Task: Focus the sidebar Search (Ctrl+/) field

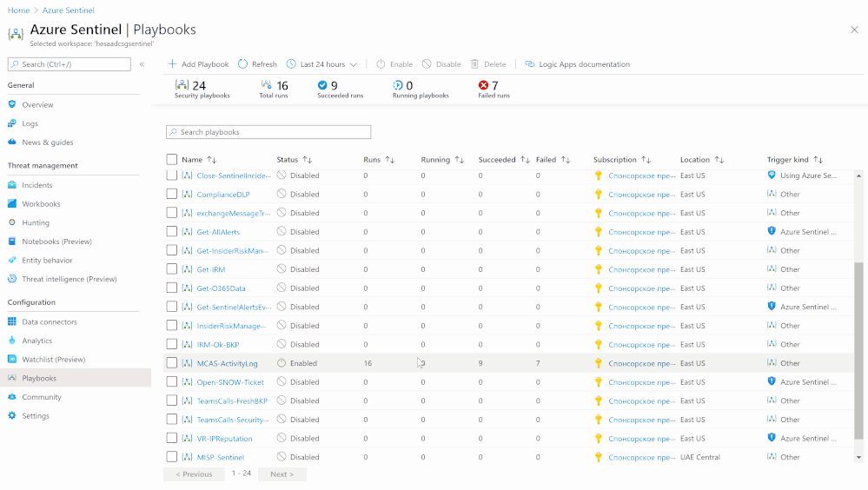Action: click(x=70, y=64)
